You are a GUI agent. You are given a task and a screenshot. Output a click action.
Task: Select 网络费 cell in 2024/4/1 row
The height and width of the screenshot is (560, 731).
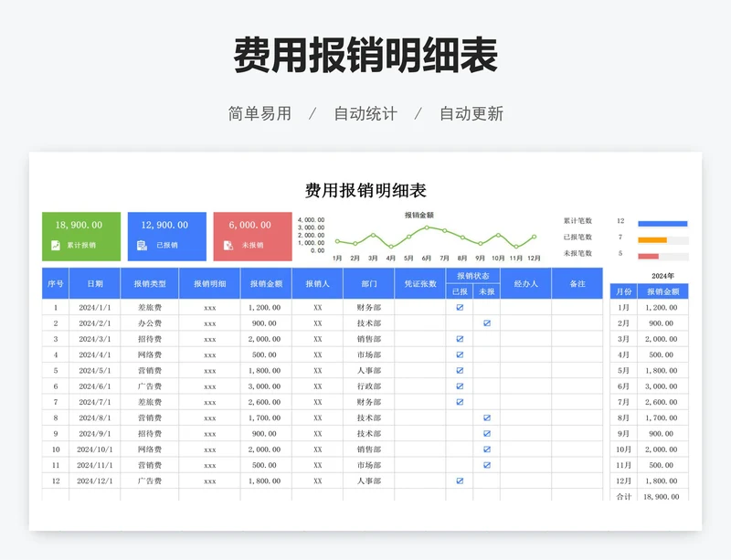point(150,354)
